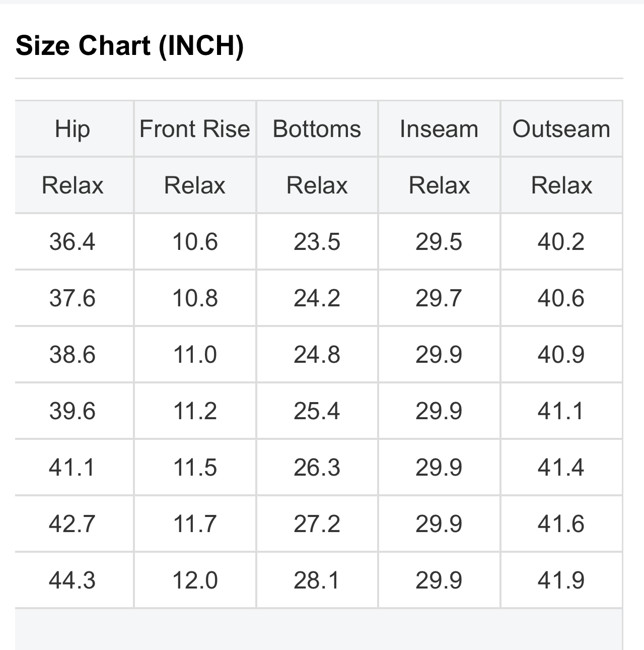644x650 pixels.
Task: Click the Relax subheader under Hip
Action: coord(73,185)
